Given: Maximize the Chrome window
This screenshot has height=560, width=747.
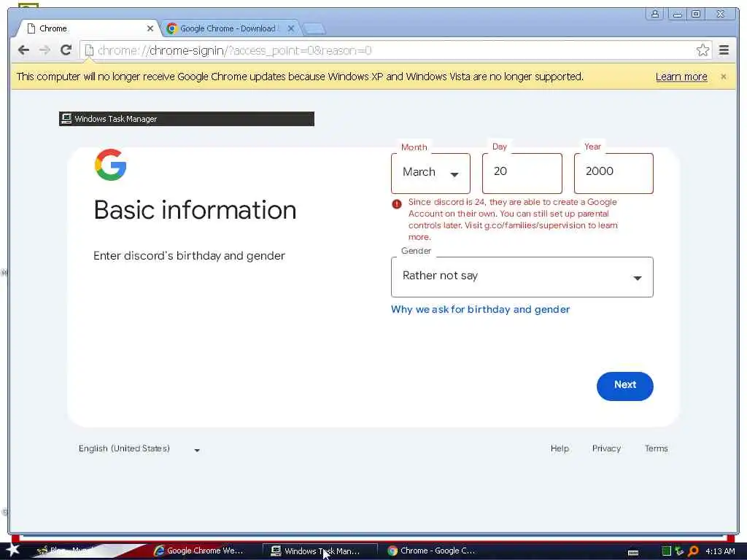Looking at the screenshot, I should click(x=696, y=14).
